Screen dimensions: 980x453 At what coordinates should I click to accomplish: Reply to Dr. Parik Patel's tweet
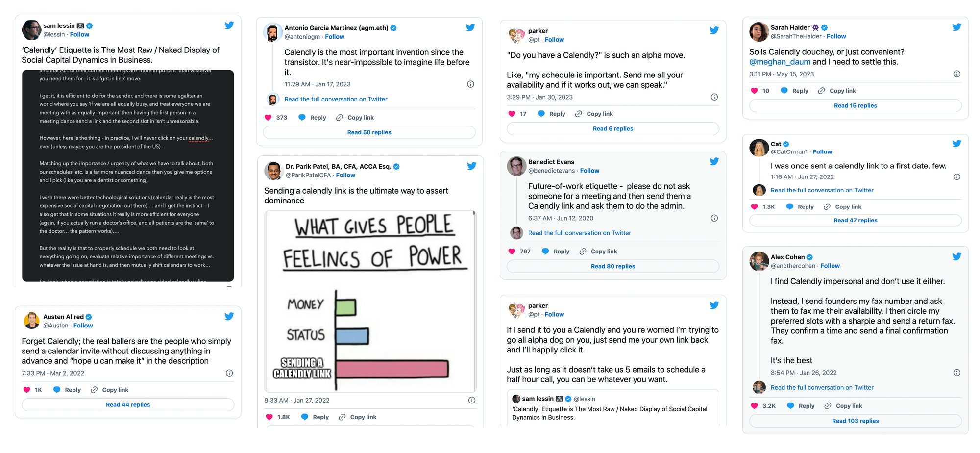315,417
